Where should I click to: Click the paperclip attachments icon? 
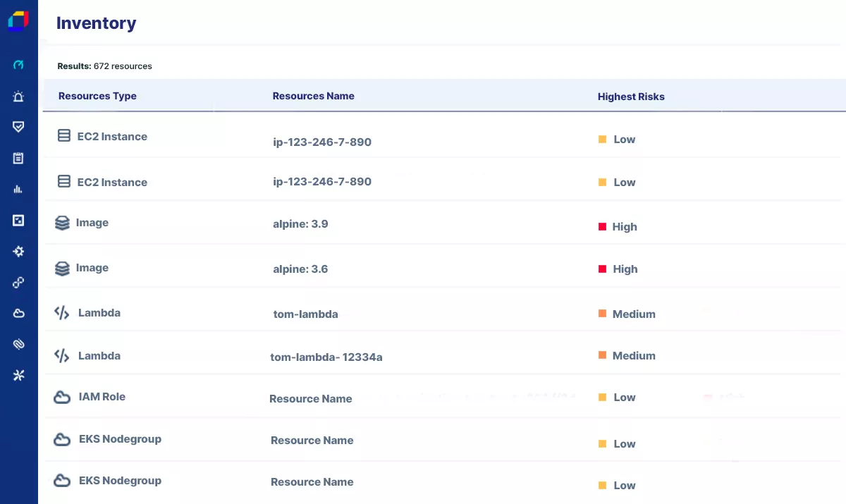point(18,344)
